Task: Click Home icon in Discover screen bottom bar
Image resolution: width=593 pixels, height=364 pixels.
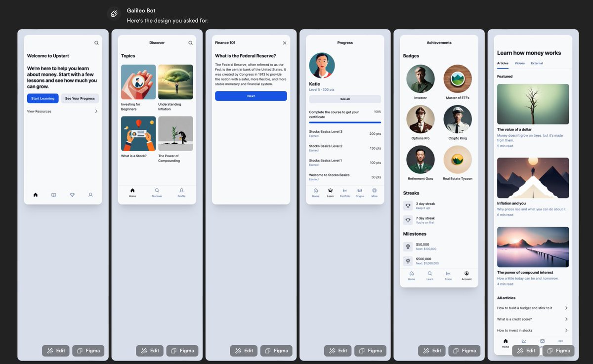Action: point(132,190)
